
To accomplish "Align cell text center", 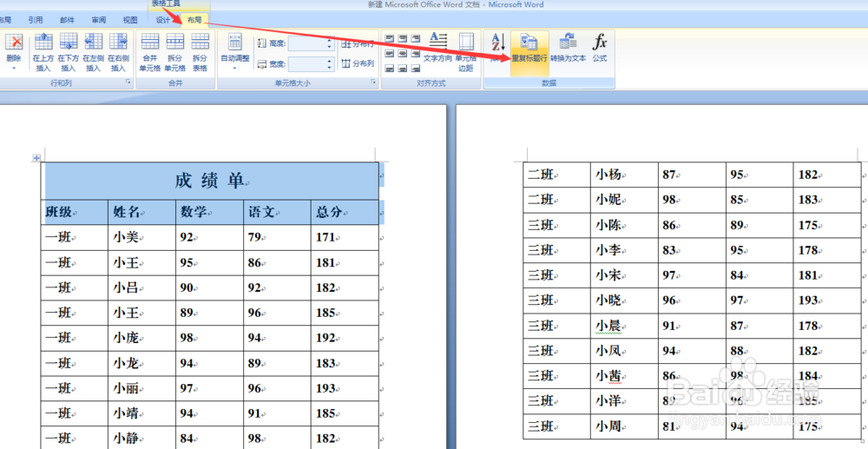I will (x=403, y=53).
